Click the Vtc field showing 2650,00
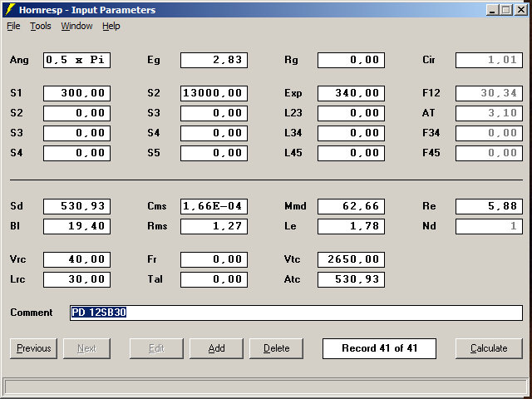The width and height of the screenshot is (532, 399). (x=351, y=259)
